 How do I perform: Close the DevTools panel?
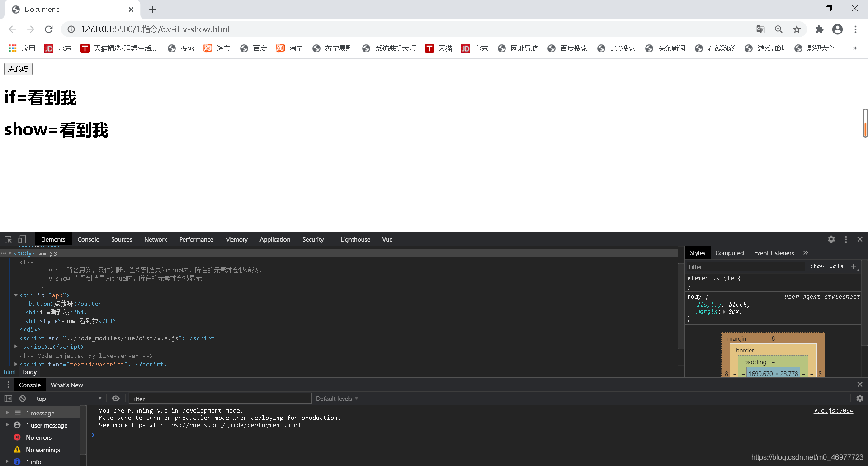click(860, 239)
